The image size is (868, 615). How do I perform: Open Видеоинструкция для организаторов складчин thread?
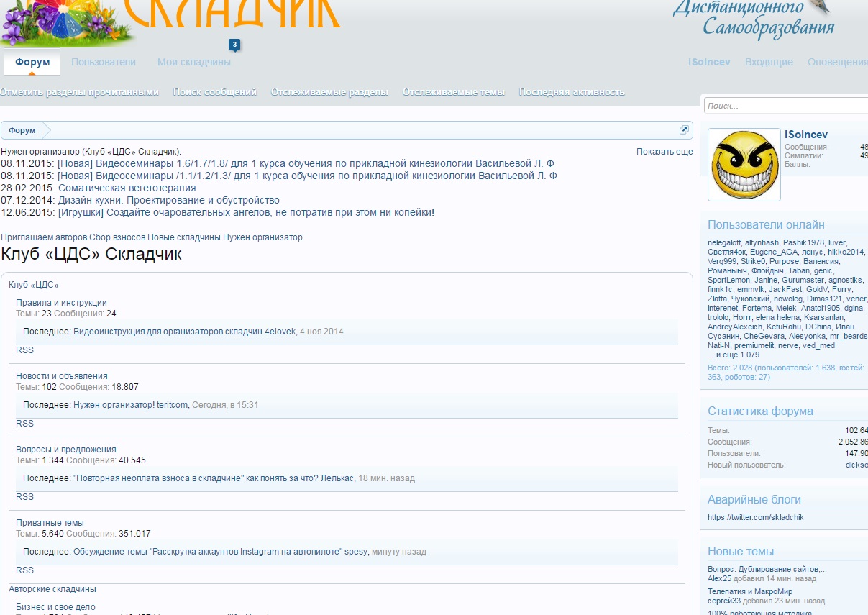168,332
